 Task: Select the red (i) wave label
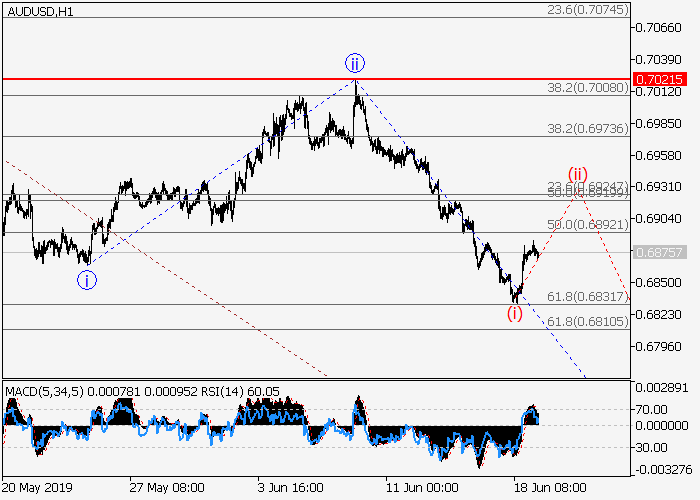(x=514, y=313)
